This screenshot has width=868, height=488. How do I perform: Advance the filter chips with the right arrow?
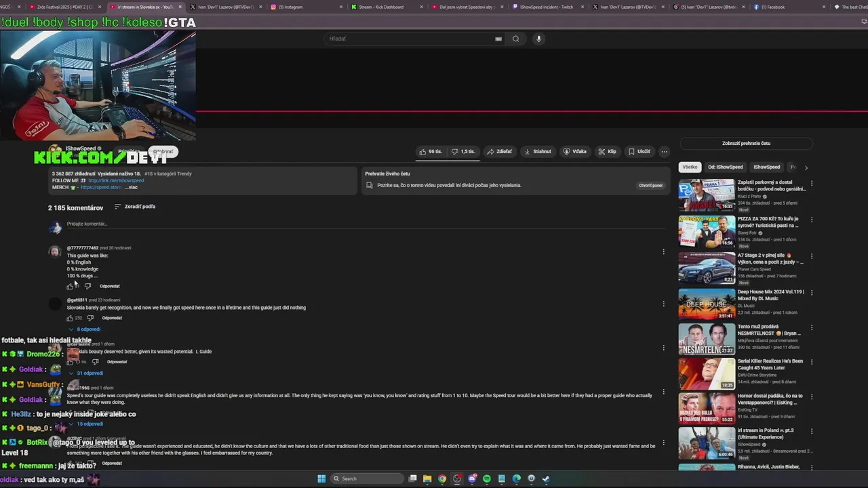click(806, 167)
